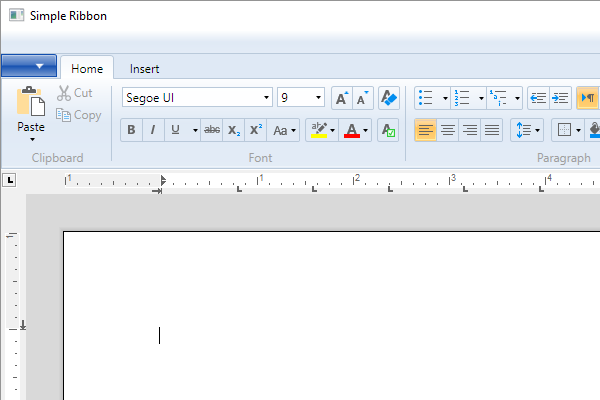Justify the paragraph text

tap(492, 130)
